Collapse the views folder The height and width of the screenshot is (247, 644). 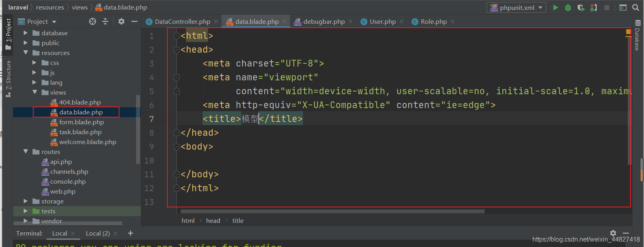point(34,92)
